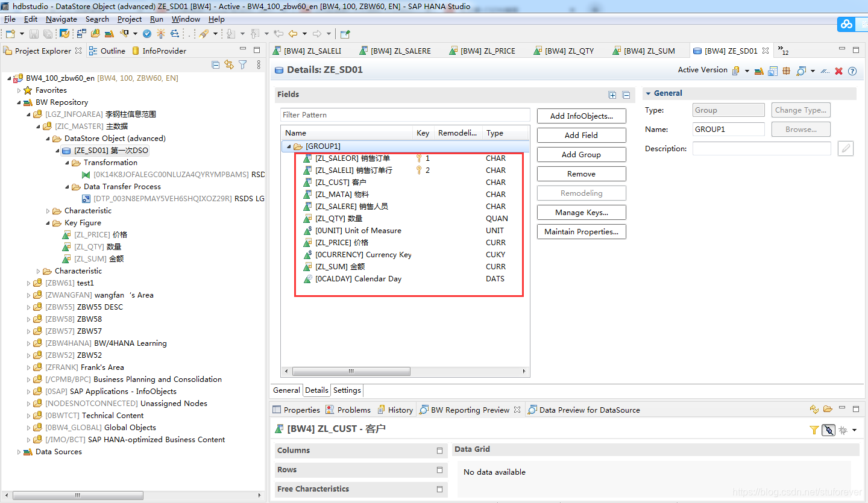This screenshot has height=503, width=868.
Task: Open the Navigate menu
Action: [61, 19]
